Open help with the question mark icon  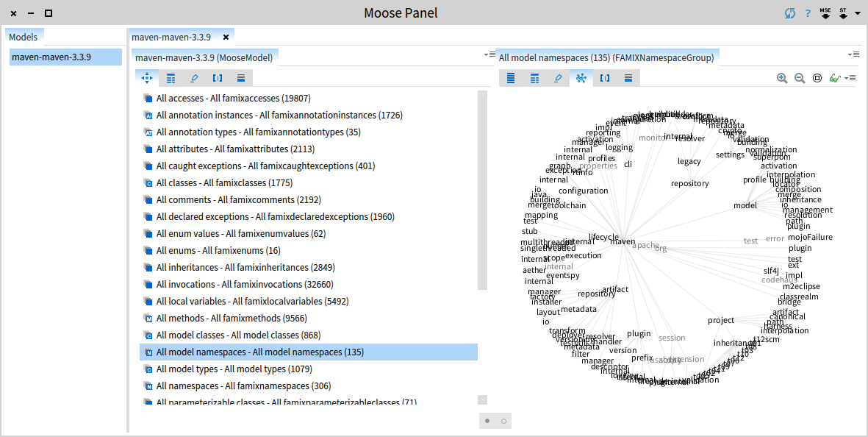coord(808,13)
